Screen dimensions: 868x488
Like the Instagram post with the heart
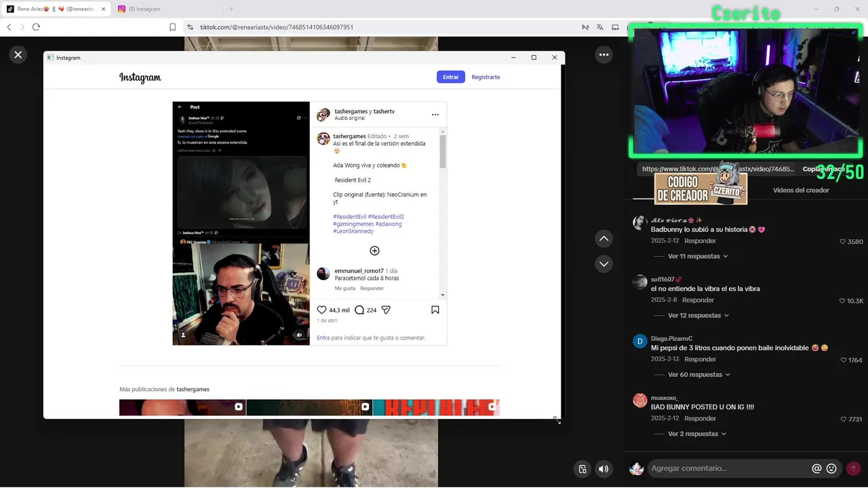click(x=322, y=310)
